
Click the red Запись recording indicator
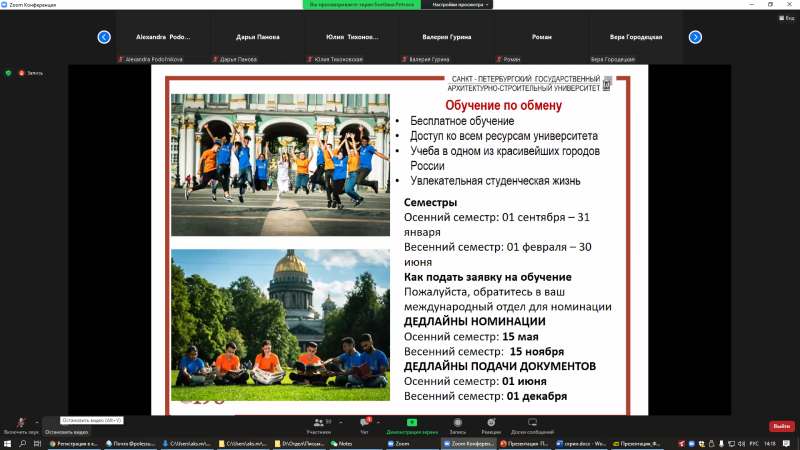click(31, 73)
